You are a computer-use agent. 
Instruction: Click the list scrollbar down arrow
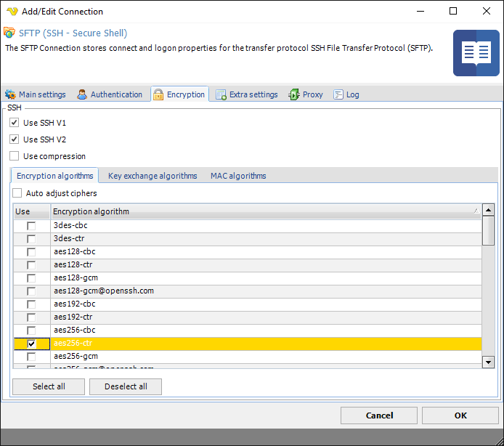tap(489, 362)
